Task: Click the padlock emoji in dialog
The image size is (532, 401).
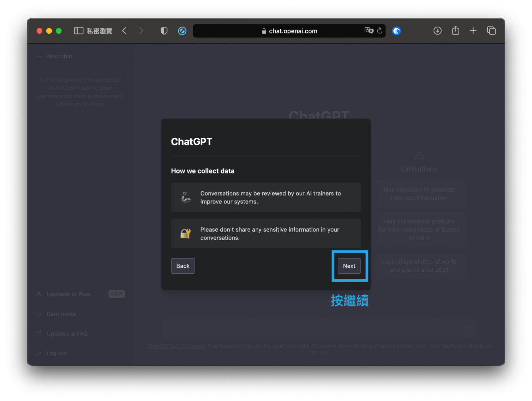Action: (186, 233)
